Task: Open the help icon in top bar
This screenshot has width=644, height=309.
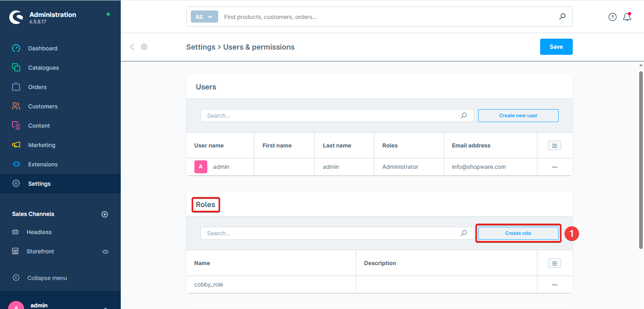Action: click(x=612, y=17)
